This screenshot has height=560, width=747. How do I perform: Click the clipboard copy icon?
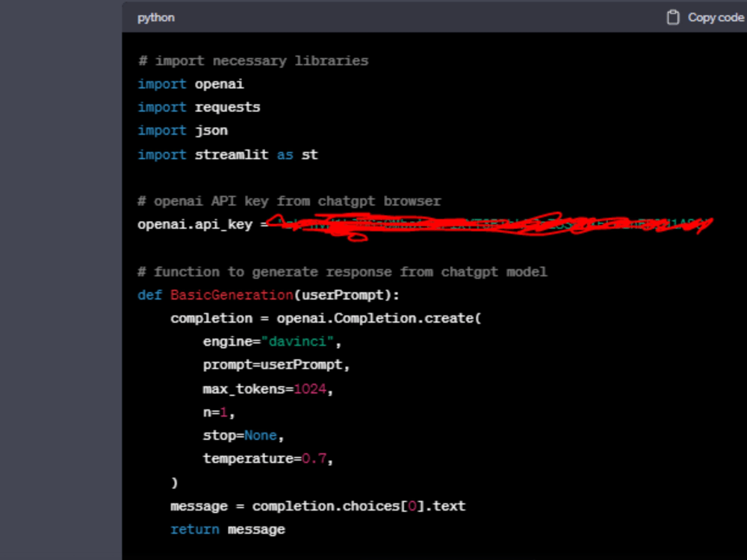(673, 18)
